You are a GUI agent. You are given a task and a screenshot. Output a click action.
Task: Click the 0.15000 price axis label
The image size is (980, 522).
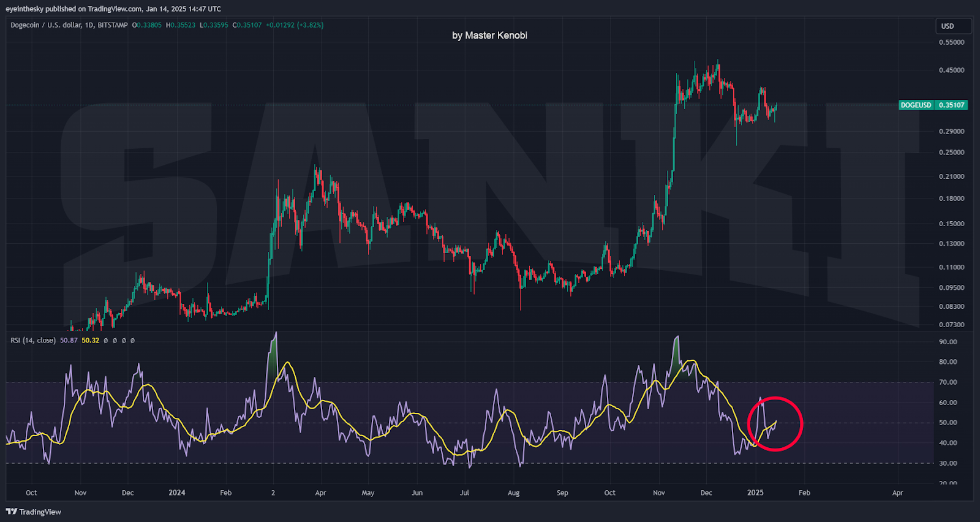pyautogui.click(x=951, y=224)
